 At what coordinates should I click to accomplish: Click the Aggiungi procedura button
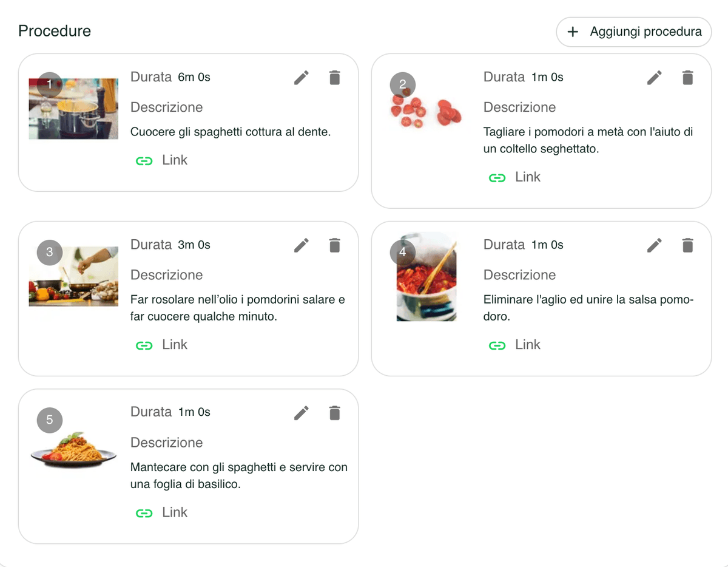634,32
